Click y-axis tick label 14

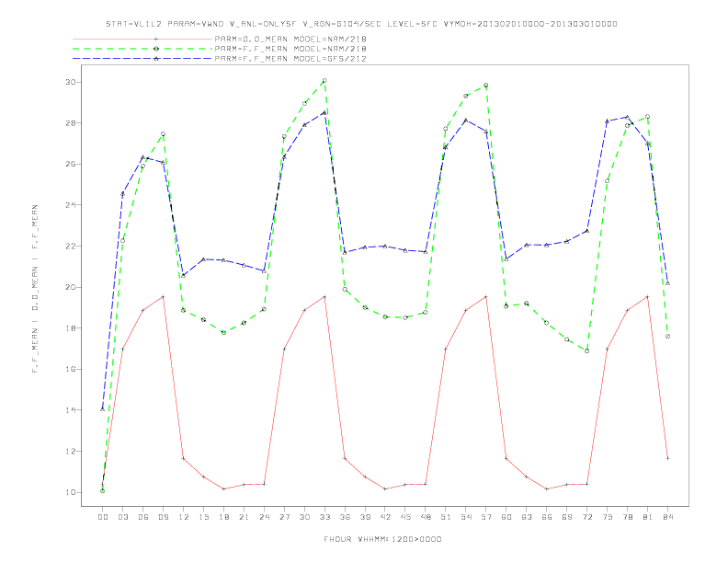(70, 410)
